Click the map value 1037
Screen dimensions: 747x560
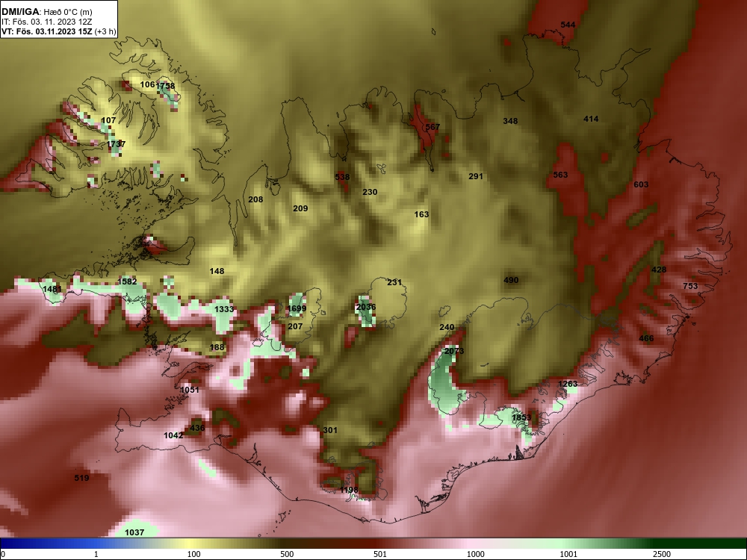(x=134, y=532)
